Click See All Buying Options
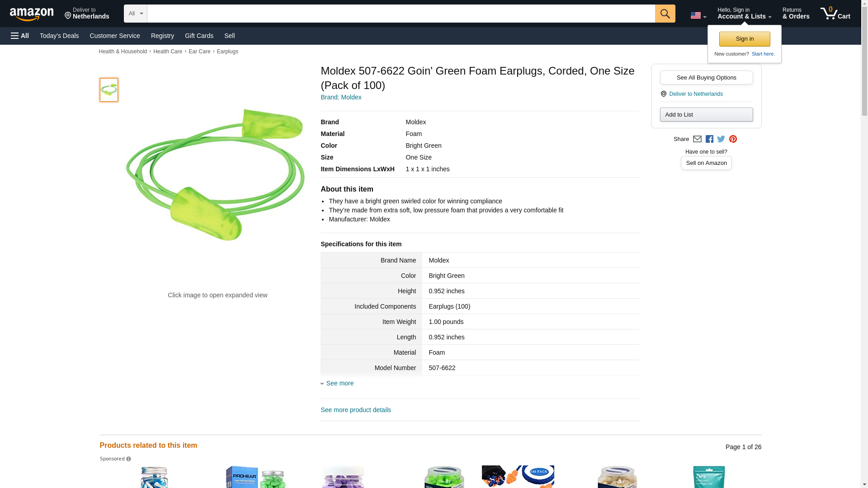868x488 pixels. click(706, 77)
